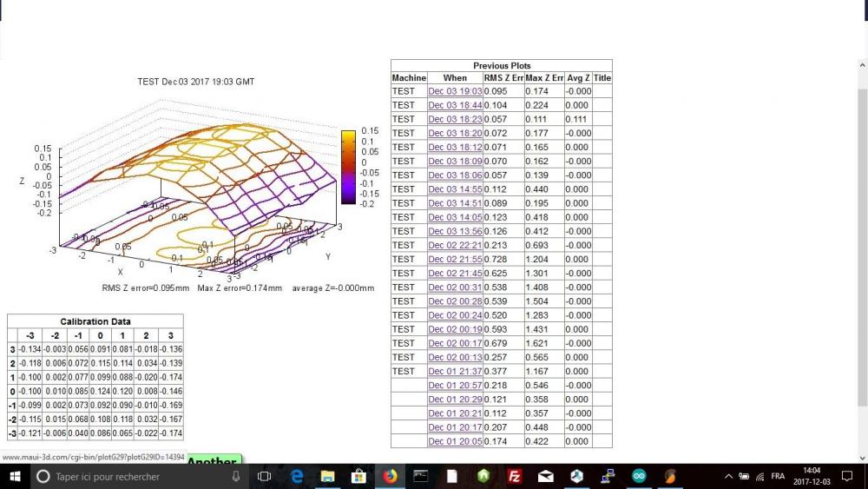The image size is (868, 489).
Task: Open Microsoft Edge from the taskbar
Action: click(x=297, y=476)
